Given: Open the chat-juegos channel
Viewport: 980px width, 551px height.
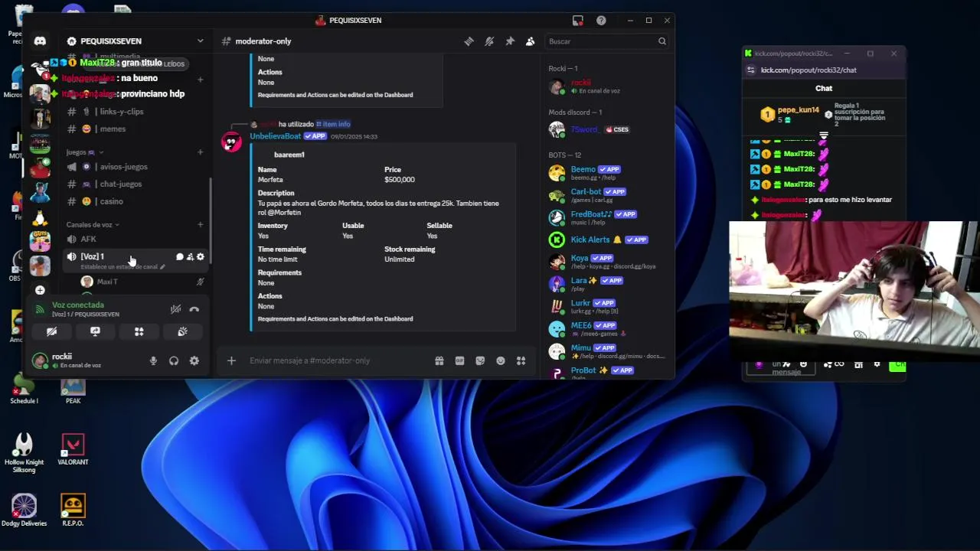Looking at the screenshot, I should pyautogui.click(x=120, y=184).
